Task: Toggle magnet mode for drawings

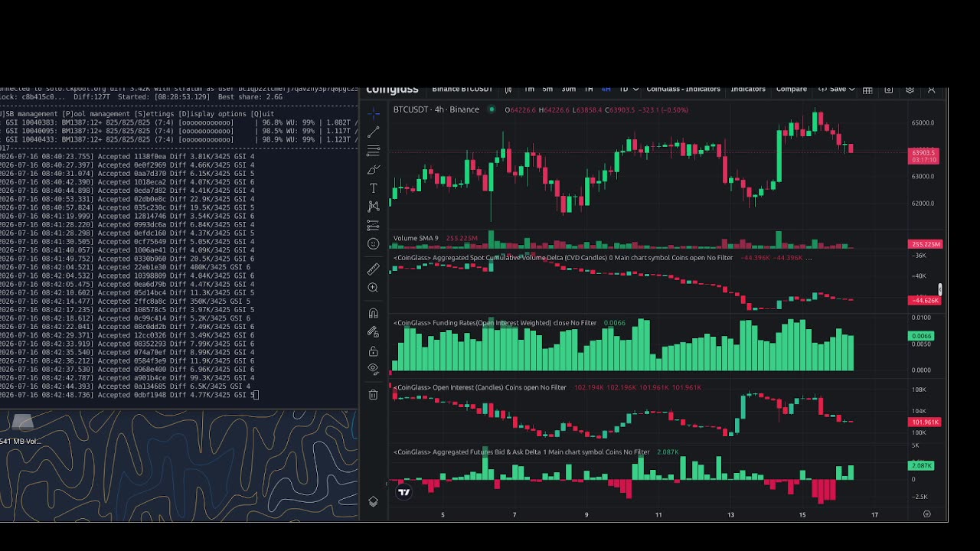Action: click(x=374, y=313)
